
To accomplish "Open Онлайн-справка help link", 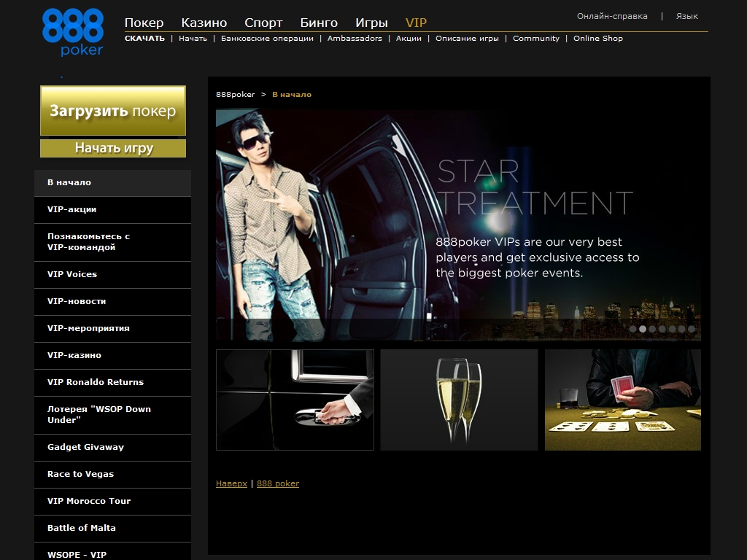I will click(x=612, y=16).
